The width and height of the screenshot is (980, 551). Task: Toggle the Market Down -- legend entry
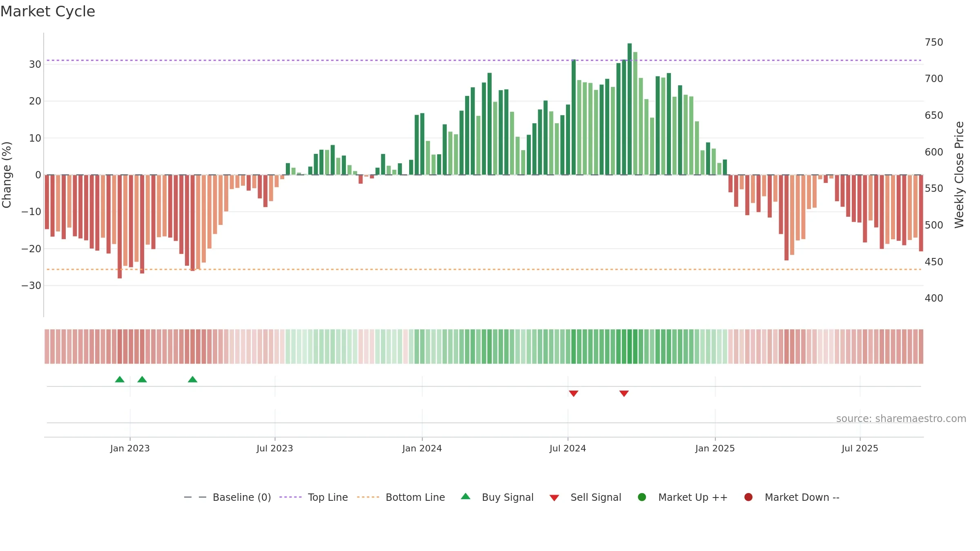click(791, 497)
